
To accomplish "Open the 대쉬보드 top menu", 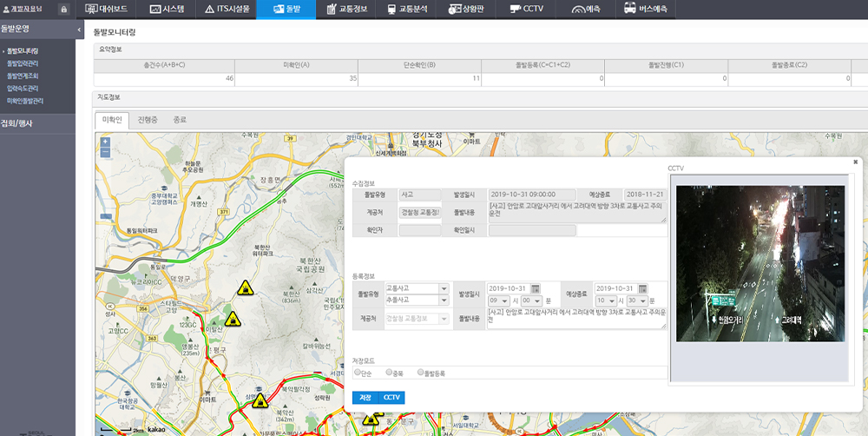I will (x=109, y=10).
